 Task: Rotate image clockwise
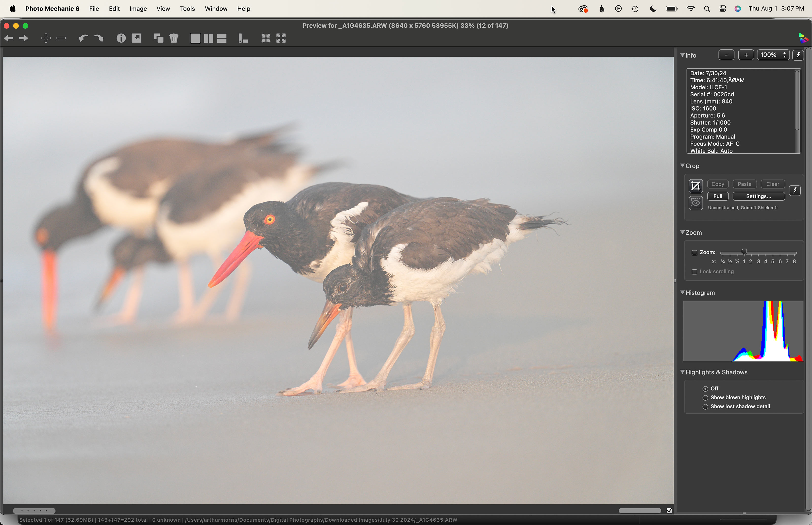tap(98, 38)
